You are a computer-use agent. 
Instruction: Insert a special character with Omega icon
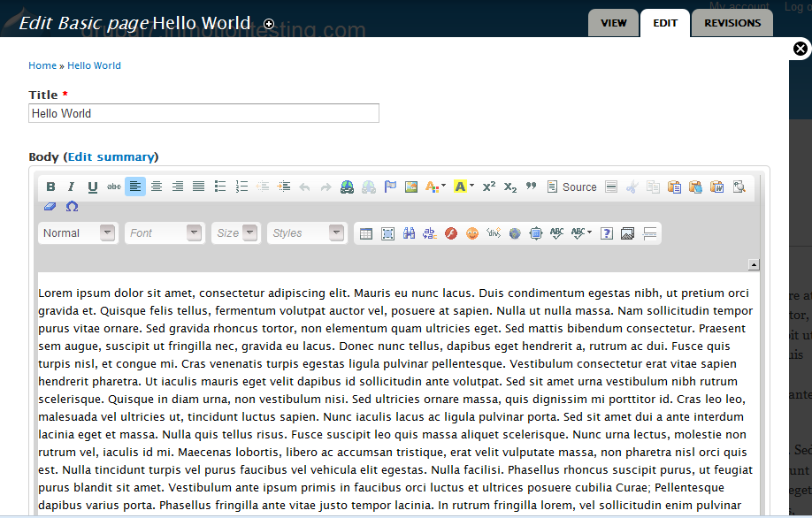pos(72,207)
